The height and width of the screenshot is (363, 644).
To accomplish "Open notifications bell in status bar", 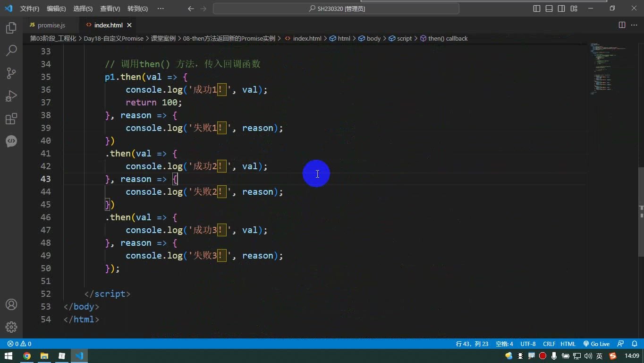I will (x=635, y=344).
